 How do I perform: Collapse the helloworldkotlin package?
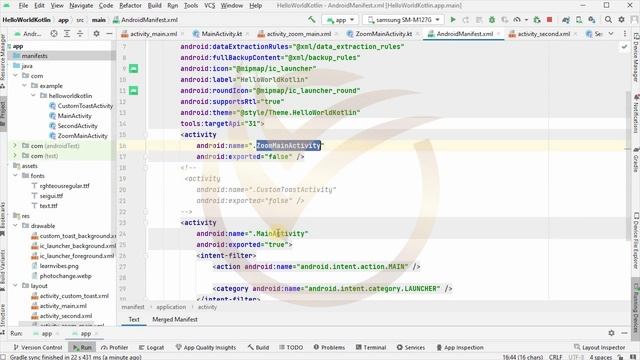pos(33,96)
